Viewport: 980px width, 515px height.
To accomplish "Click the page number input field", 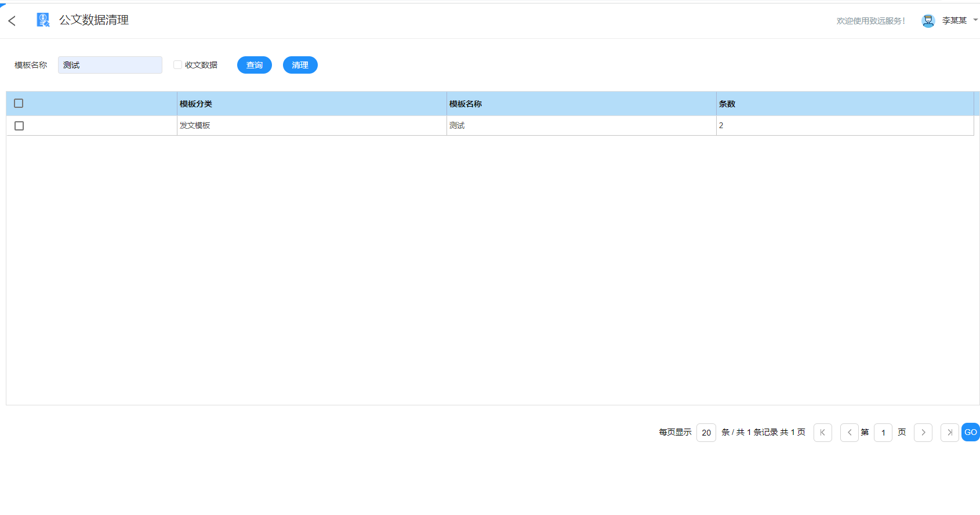I will pyautogui.click(x=883, y=433).
